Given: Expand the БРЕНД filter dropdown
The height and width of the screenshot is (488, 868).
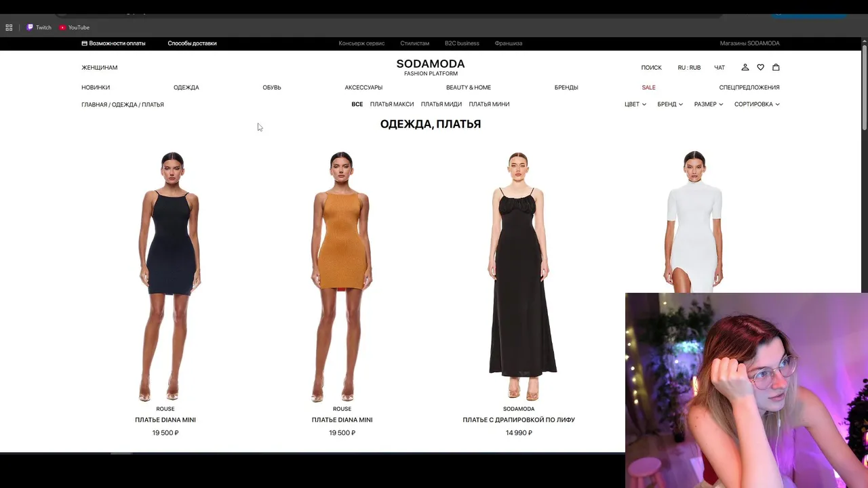Looking at the screenshot, I should coord(670,104).
